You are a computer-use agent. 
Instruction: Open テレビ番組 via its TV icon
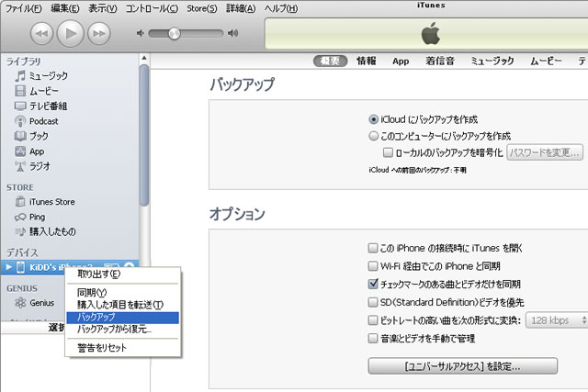point(20,106)
